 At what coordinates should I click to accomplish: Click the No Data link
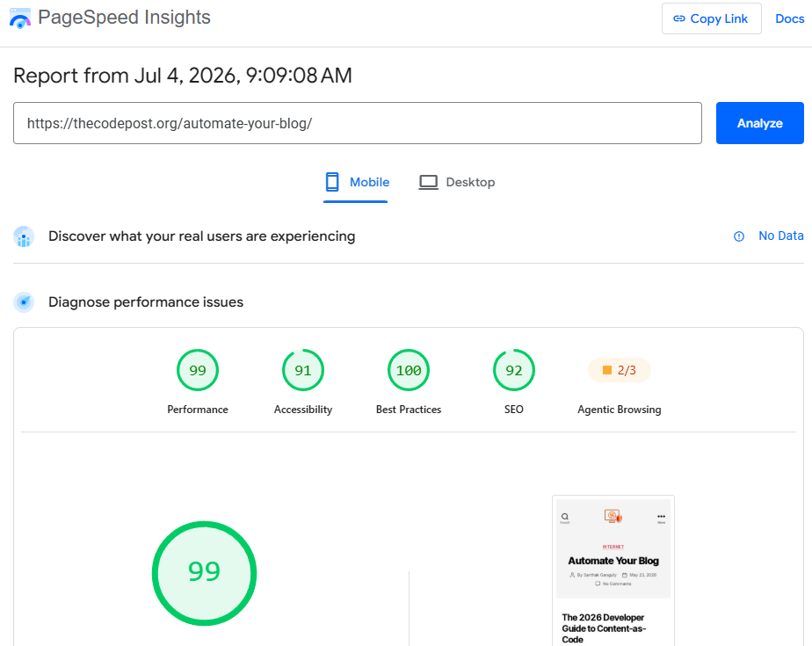point(781,236)
